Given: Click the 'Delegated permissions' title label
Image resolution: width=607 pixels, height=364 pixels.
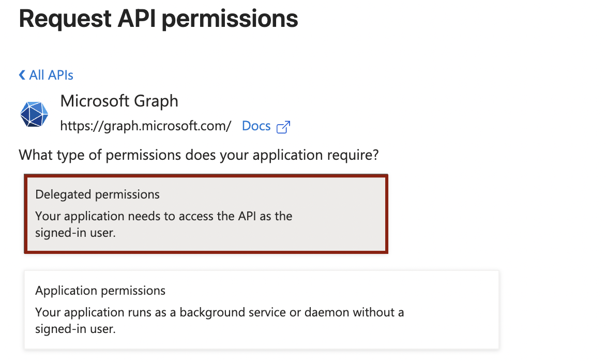Looking at the screenshot, I should point(97,195).
